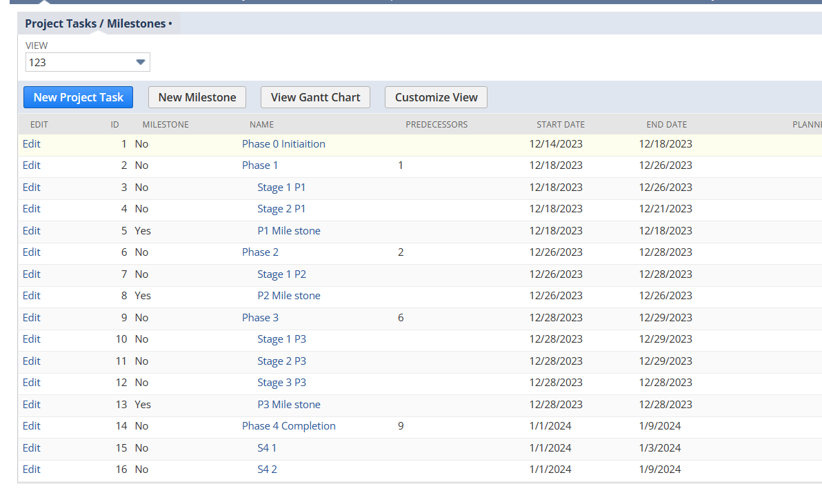822x504 pixels.
Task: Open the View dropdown showing 123
Action: [88, 62]
